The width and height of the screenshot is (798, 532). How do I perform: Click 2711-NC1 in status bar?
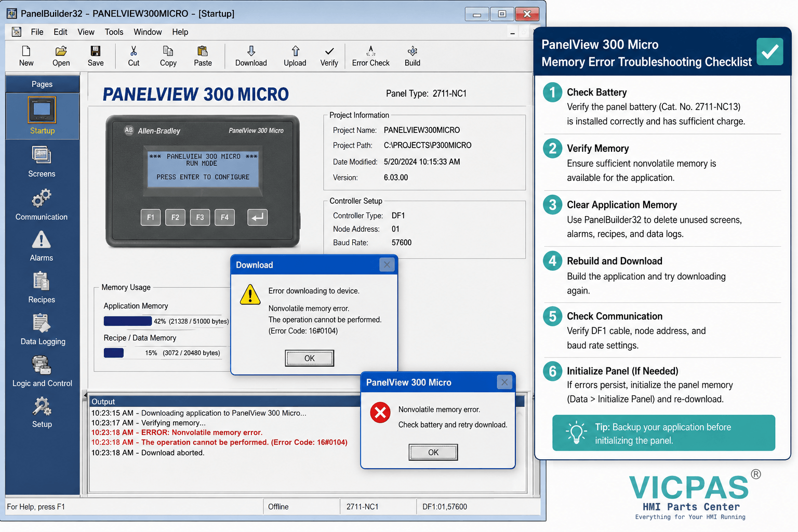363,507
